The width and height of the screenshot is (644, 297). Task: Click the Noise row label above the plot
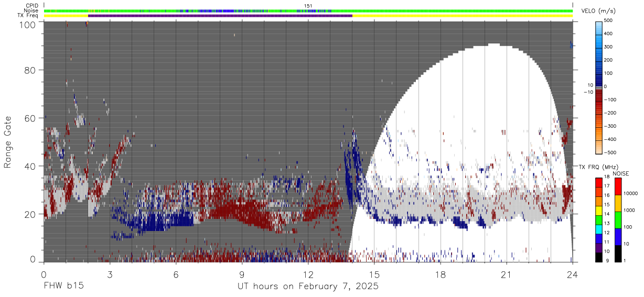pos(31,10)
